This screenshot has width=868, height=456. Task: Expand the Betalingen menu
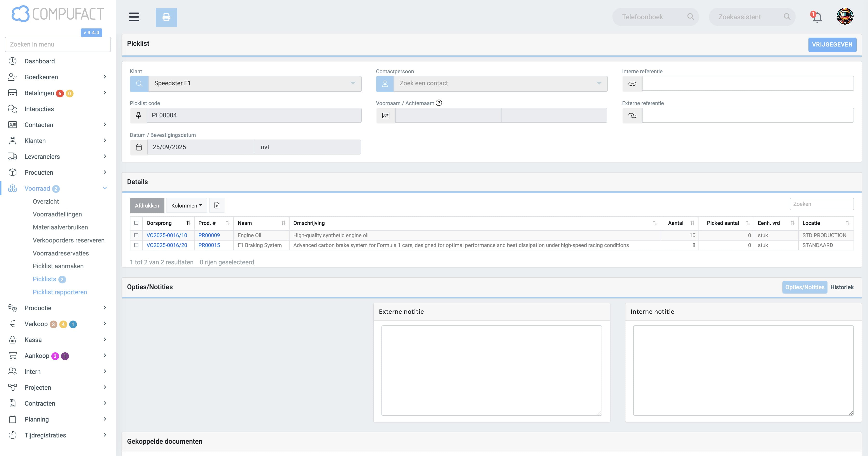(105, 93)
